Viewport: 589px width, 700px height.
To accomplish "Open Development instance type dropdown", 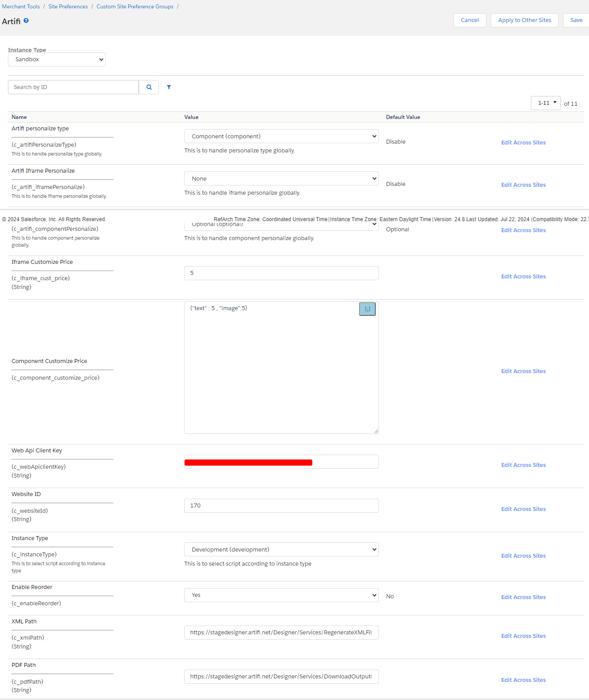I will pos(282,550).
